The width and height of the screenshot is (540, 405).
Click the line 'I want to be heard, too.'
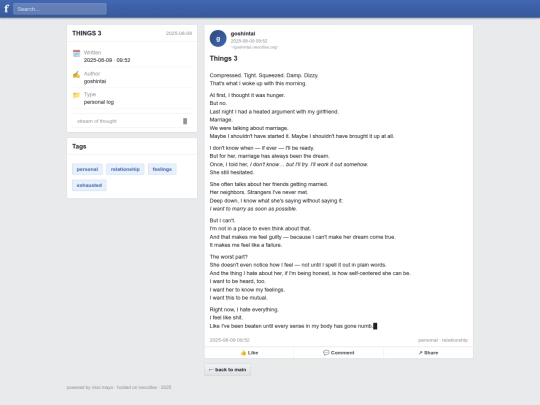[238, 281]
